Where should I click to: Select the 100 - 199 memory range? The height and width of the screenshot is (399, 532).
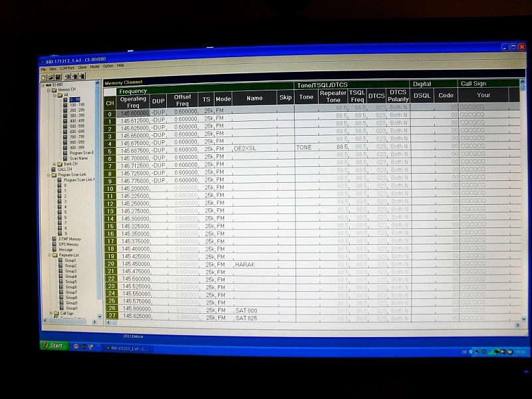tap(77, 105)
